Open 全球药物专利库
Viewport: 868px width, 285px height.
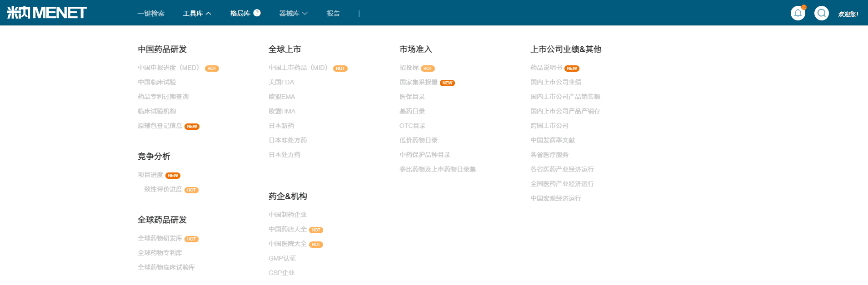tap(160, 253)
